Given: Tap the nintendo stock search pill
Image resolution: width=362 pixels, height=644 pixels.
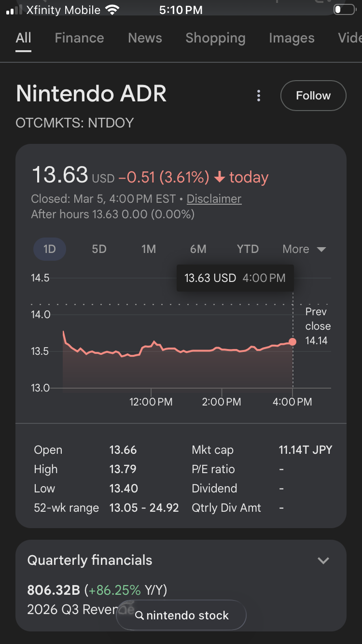Looking at the screenshot, I should (x=181, y=616).
